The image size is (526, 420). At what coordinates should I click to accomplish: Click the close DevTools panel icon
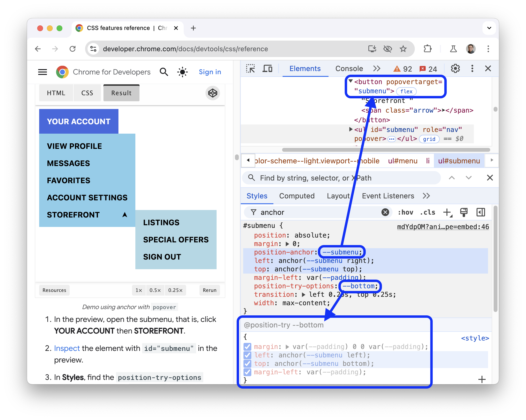488,68
